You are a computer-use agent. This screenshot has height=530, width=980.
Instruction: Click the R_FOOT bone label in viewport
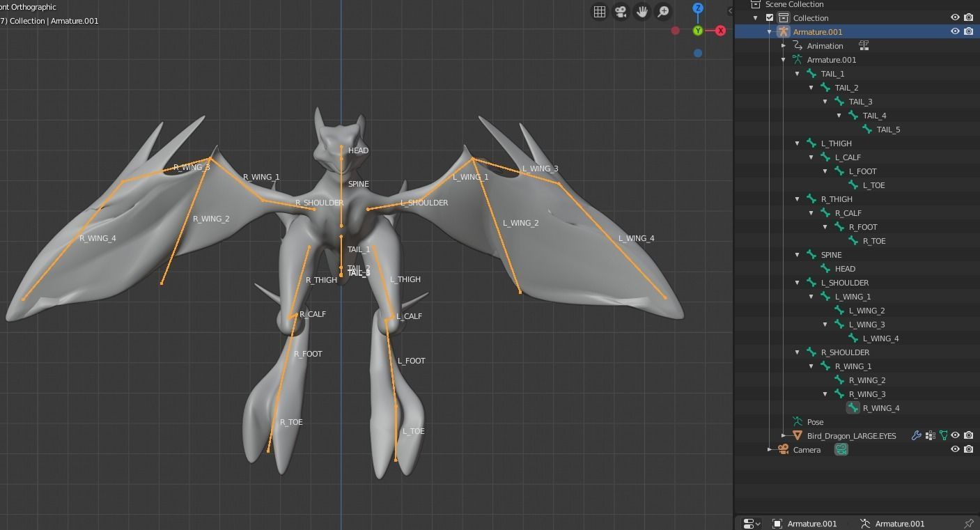tap(308, 354)
